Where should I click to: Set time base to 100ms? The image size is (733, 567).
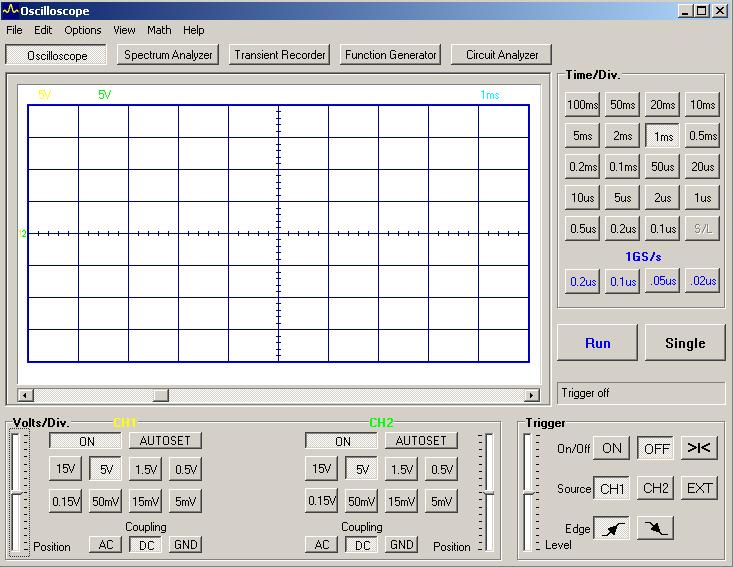pos(582,105)
